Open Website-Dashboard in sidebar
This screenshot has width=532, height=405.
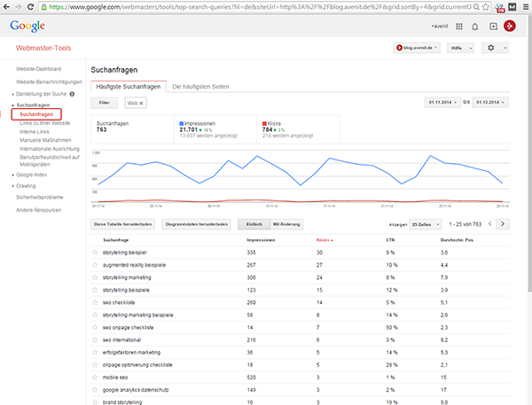(39, 69)
